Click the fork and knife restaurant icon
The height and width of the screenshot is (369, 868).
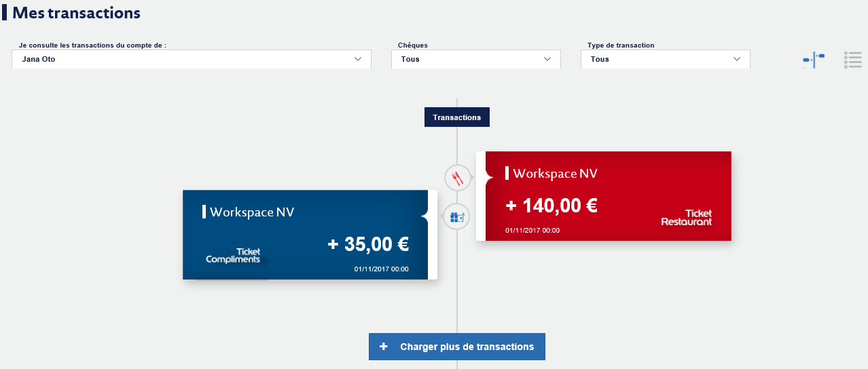pyautogui.click(x=457, y=178)
